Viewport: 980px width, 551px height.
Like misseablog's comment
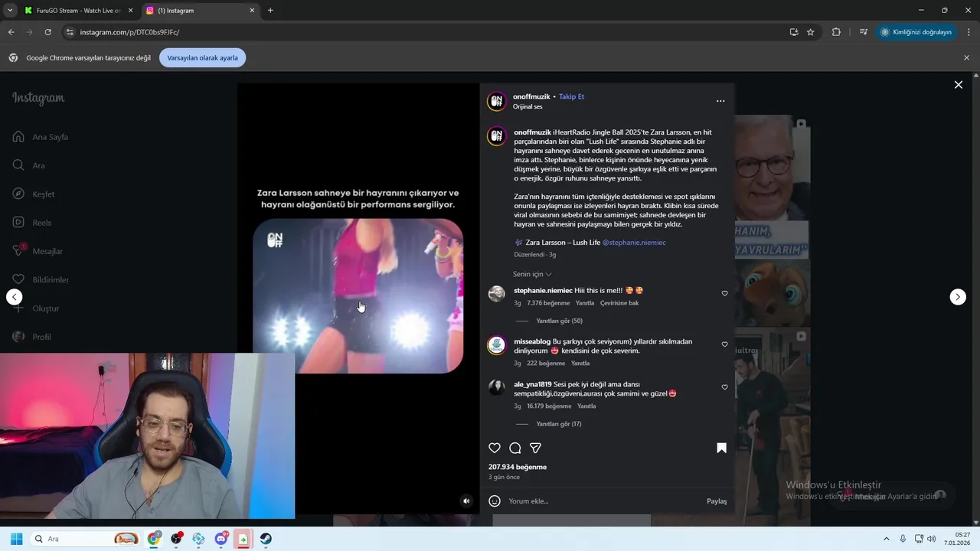point(724,344)
